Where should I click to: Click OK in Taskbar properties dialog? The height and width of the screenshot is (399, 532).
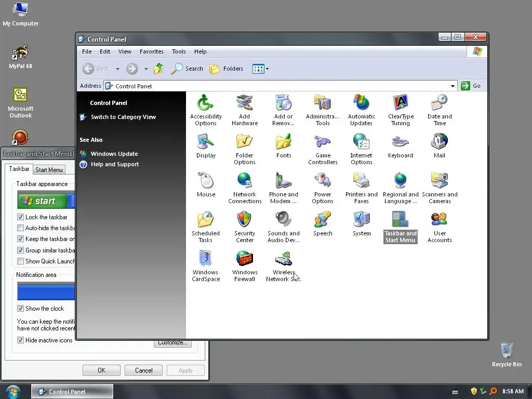tap(101, 370)
